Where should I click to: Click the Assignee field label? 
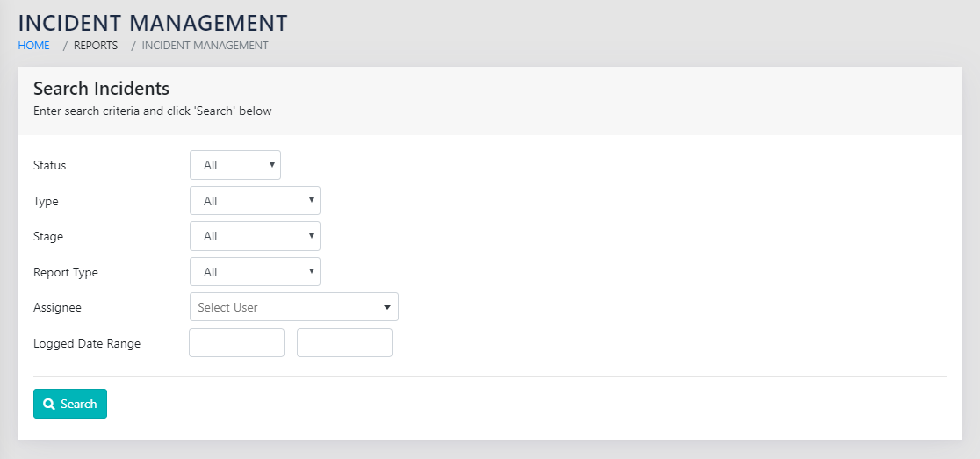pyautogui.click(x=57, y=308)
